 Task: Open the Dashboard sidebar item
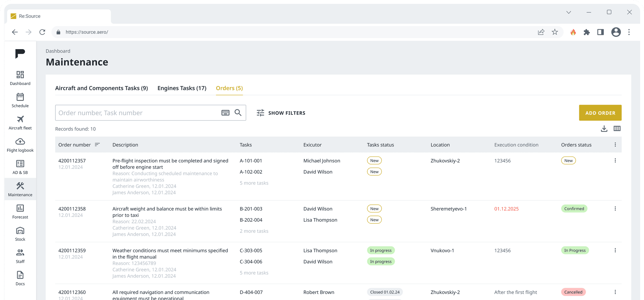tap(20, 78)
